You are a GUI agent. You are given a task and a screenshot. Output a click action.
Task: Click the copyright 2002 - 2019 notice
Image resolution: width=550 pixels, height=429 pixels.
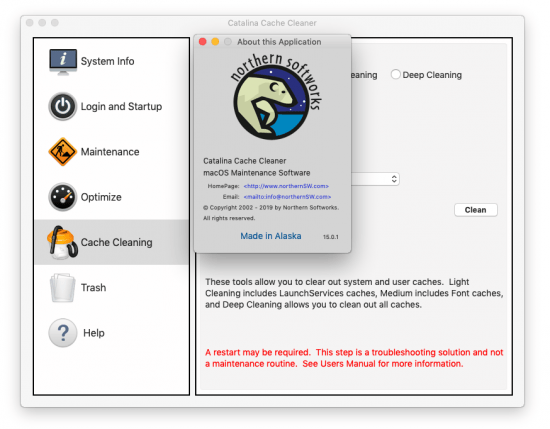pyautogui.click(x=271, y=207)
